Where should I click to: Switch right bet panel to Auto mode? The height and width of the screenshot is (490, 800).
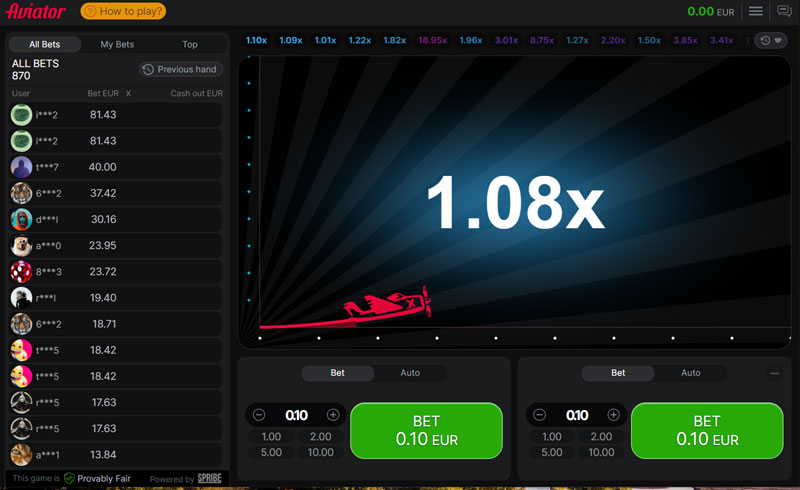tap(691, 373)
